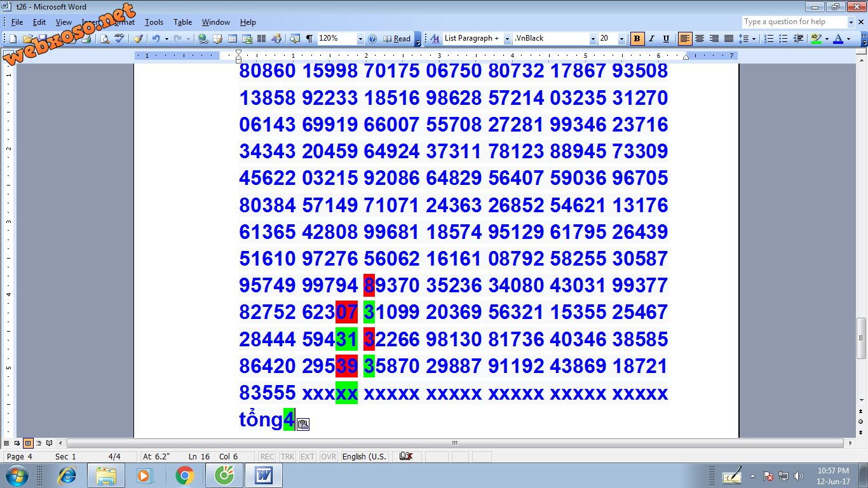
Task: Open the Document Map
Action: (295, 39)
